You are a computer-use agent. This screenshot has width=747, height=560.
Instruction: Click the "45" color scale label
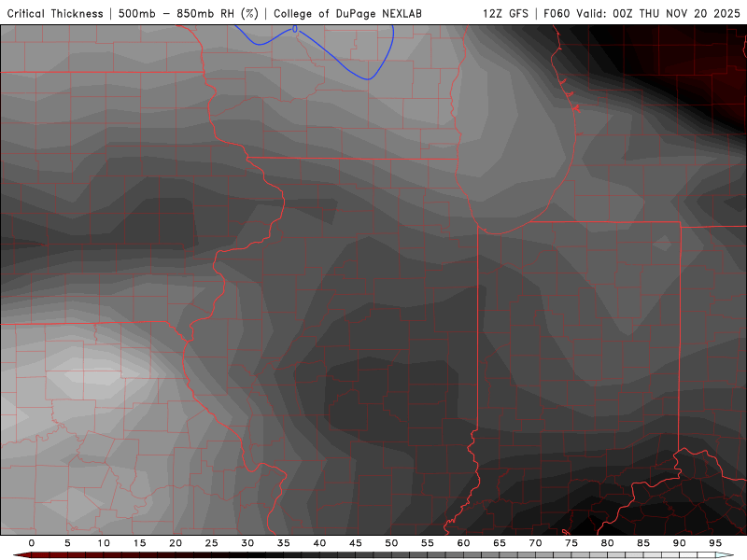(x=356, y=543)
